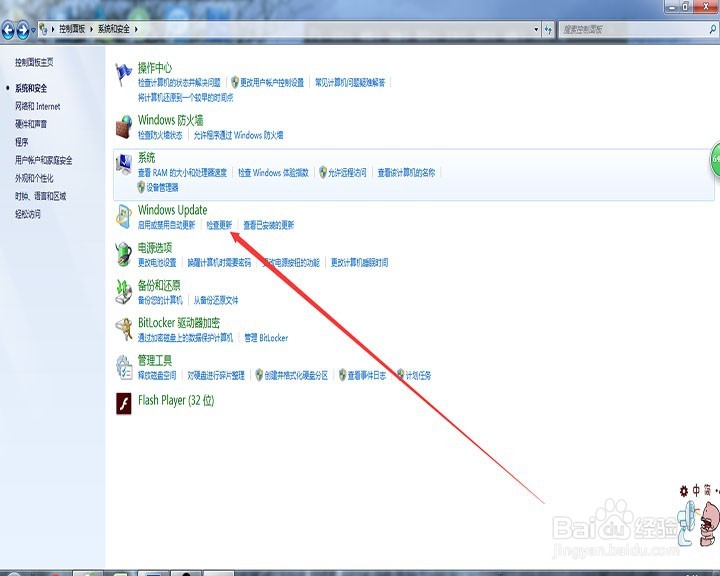Open the 系统 computer icon
Image resolution: width=720 pixels, height=576 pixels.
tap(124, 164)
